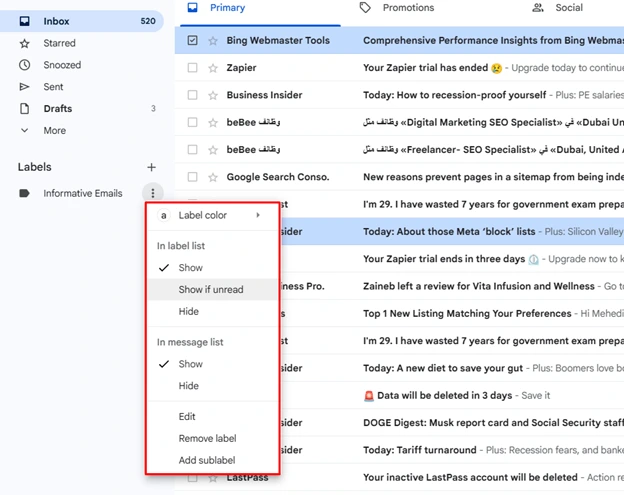The image size is (624, 495).
Task: Open the Drafts page icon
Action: coord(25,109)
